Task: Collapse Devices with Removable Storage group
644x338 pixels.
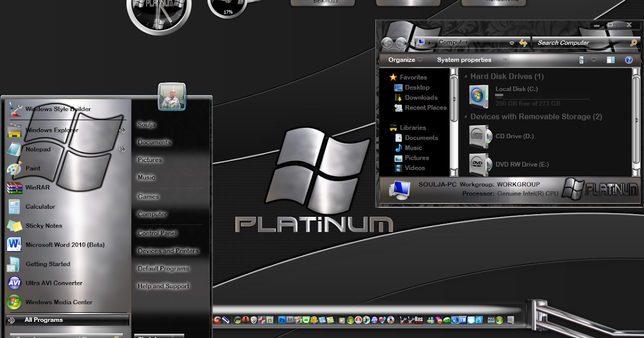Action: click(465, 117)
